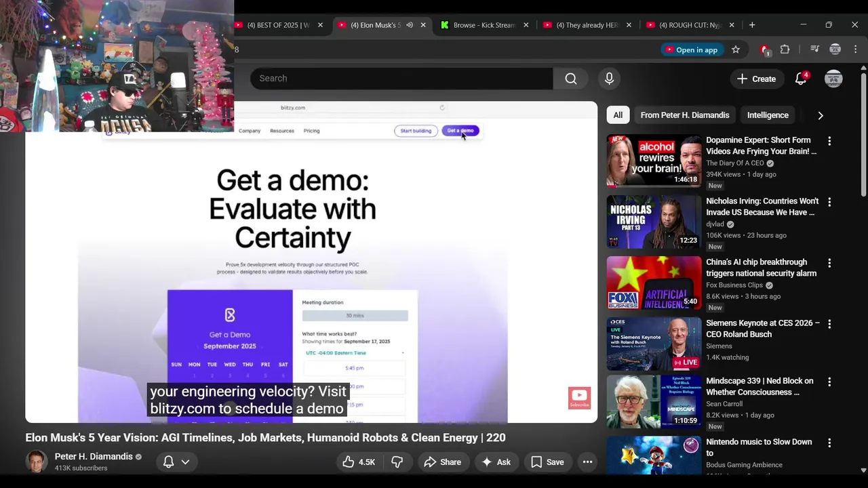The height and width of the screenshot is (488, 868).
Task: Open notification bell subscription dropdown
Action: pos(176,462)
